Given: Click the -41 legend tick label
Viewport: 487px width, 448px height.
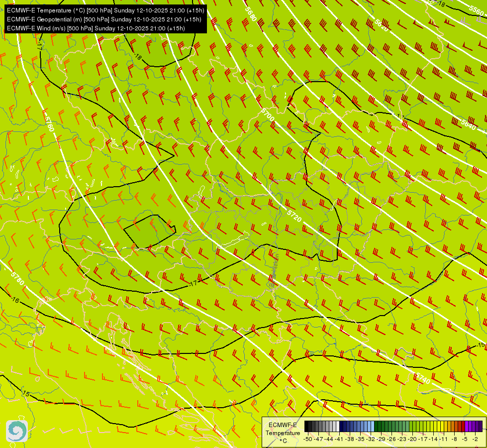Looking at the screenshot, I should [339, 439].
